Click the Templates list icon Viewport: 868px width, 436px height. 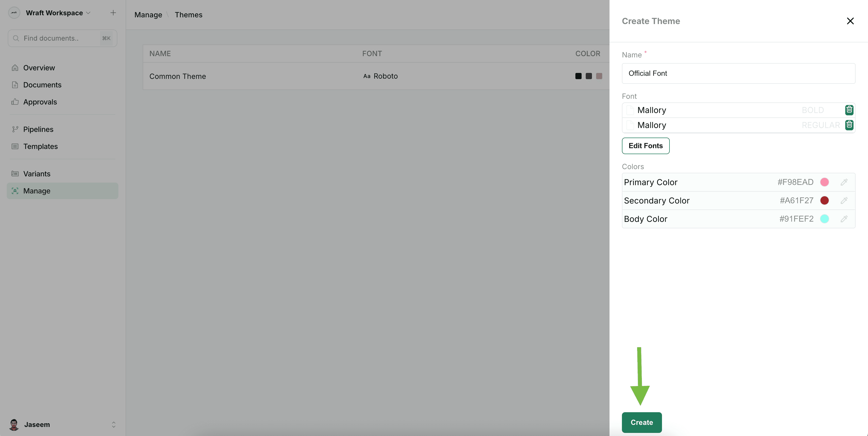tap(15, 146)
